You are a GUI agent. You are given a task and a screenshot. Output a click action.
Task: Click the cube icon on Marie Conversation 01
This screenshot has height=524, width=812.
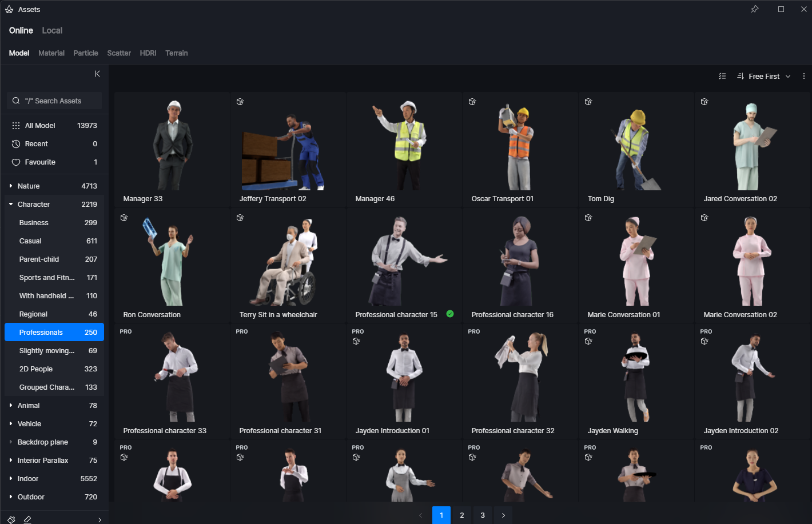click(588, 218)
